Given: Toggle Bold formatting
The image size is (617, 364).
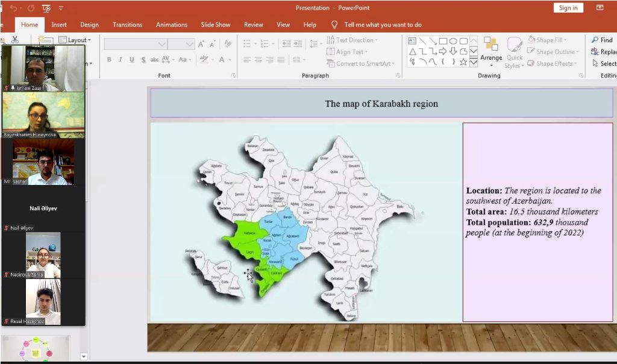Looking at the screenshot, I should point(109,60).
